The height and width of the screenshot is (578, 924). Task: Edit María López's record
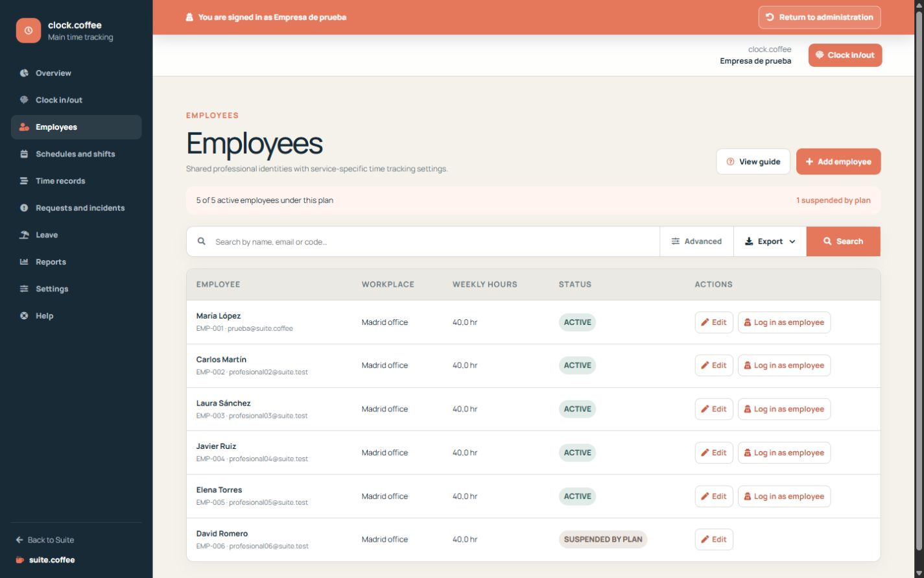tap(714, 322)
